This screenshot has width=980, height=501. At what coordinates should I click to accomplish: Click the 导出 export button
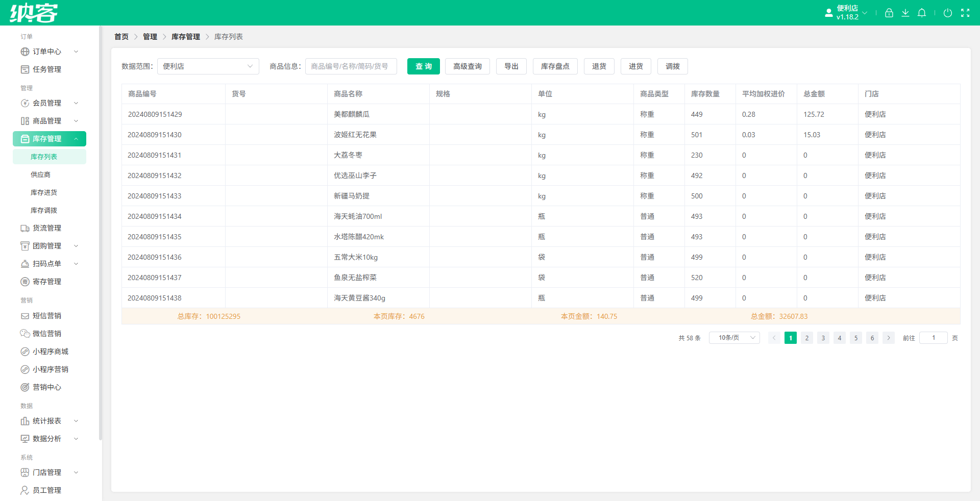(x=511, y=66)
